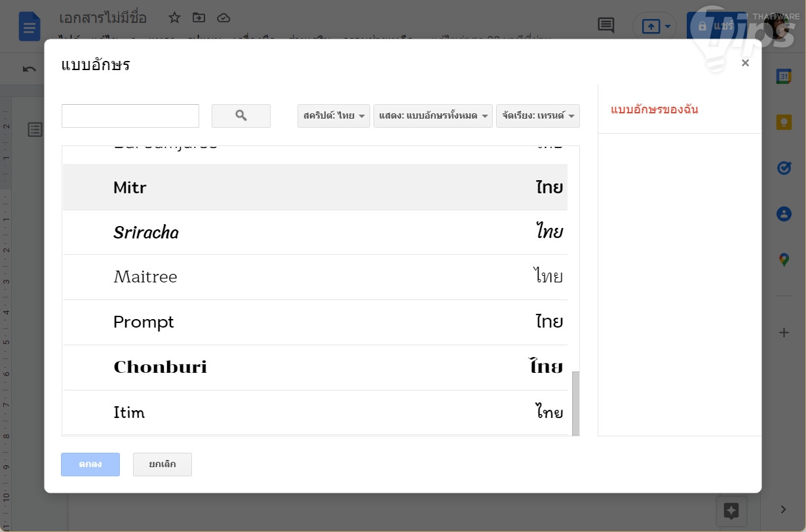
Task: Click the cancel button
Action: [x=163, y=465]
